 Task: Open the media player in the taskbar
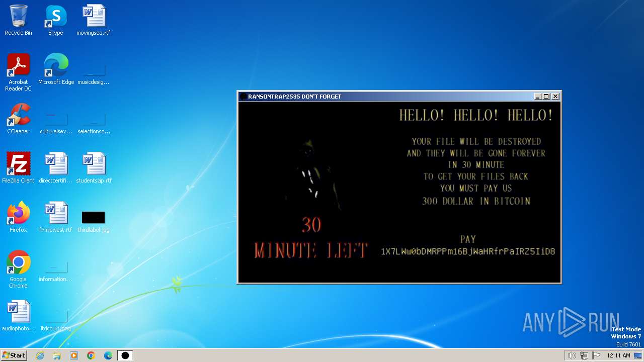tap(74, 355)
